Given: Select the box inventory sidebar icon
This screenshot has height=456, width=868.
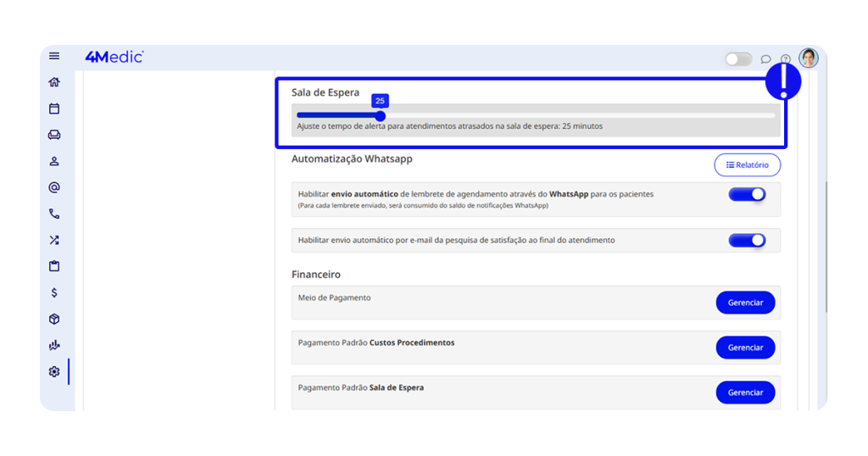Looking at the screenshot, I should (54, 319).
